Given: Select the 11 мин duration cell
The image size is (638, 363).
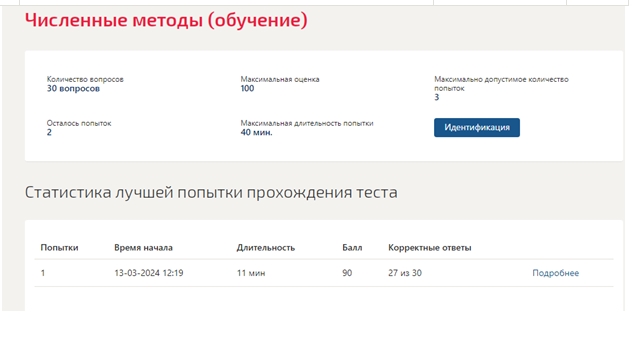Looking at the screenshot, I should click(x=251, y=273).
